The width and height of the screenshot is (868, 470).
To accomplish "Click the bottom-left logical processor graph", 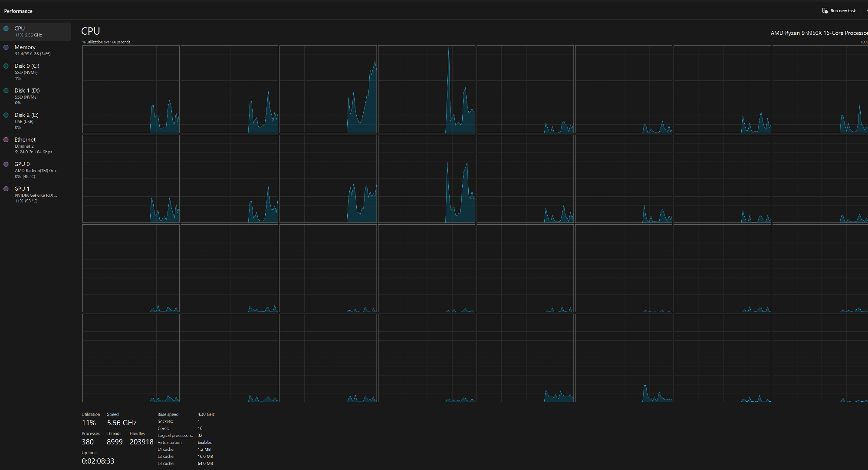I will [131, 358].
